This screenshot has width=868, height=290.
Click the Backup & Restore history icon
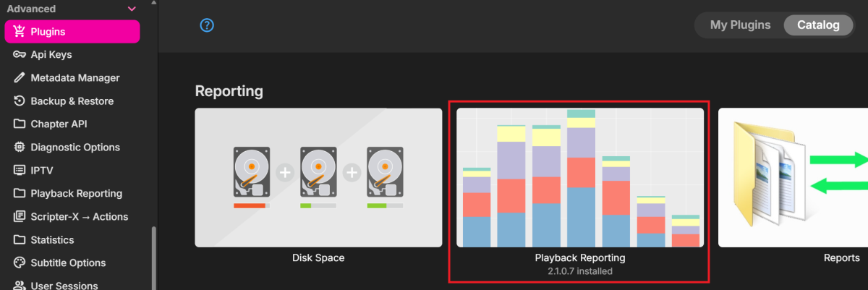point(20,101)
